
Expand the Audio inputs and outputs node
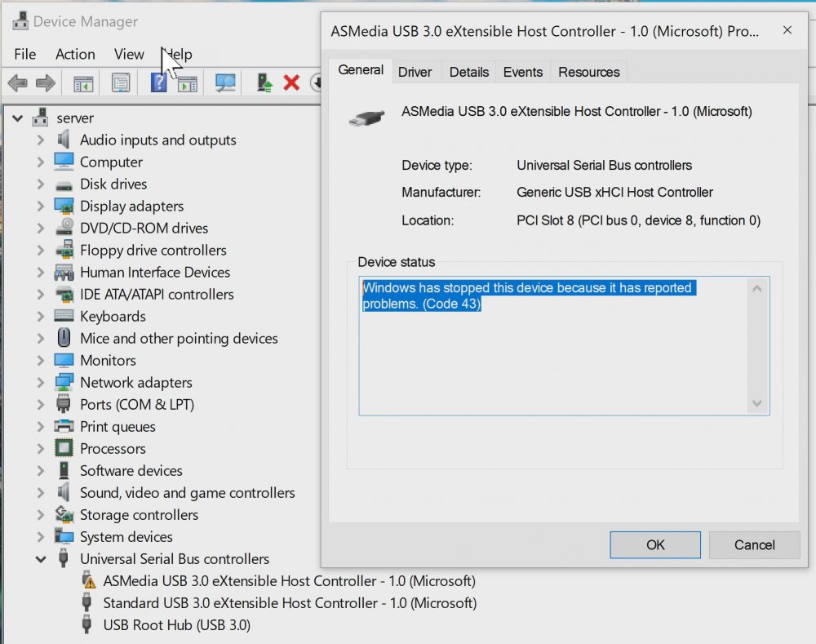(41, 140)
